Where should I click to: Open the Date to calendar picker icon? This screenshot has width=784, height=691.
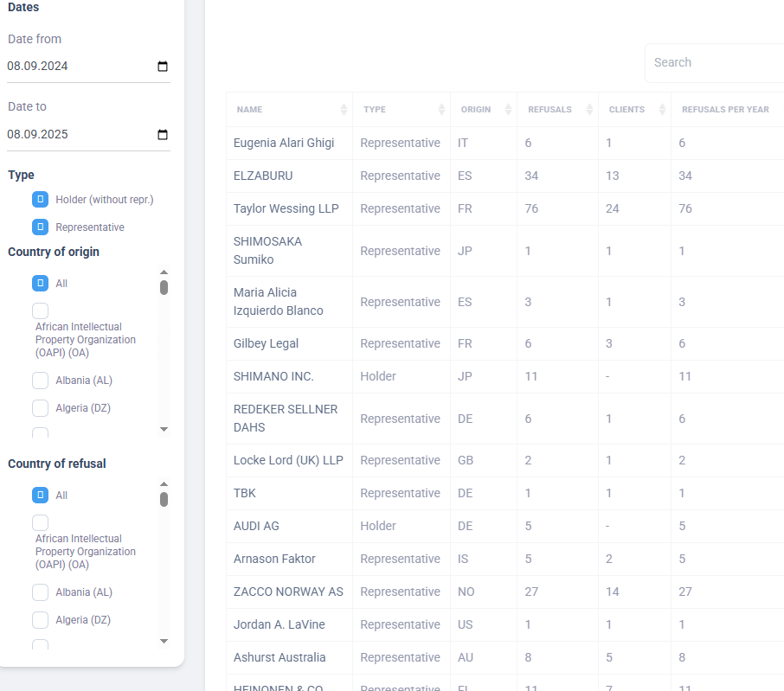(163, 135)
